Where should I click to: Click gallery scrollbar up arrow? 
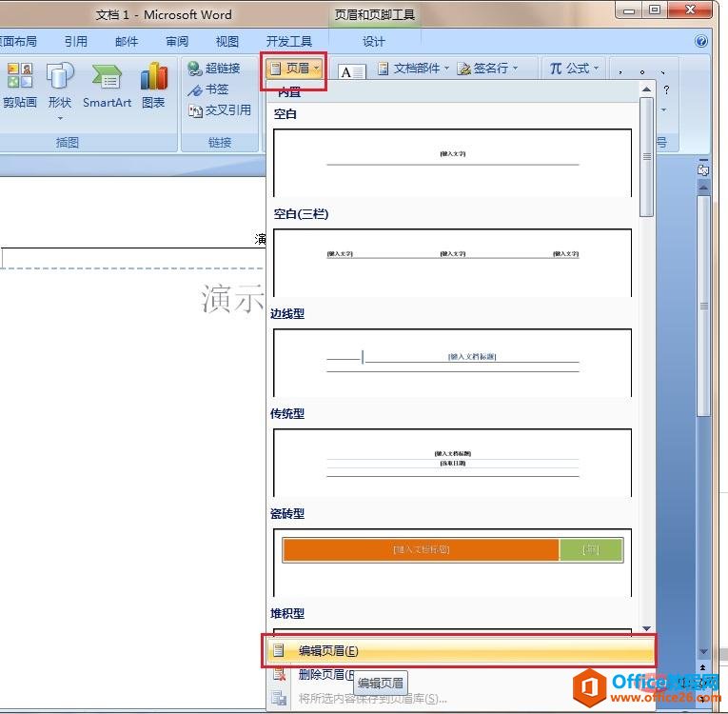pyautogui.click(x=646, y=89)
